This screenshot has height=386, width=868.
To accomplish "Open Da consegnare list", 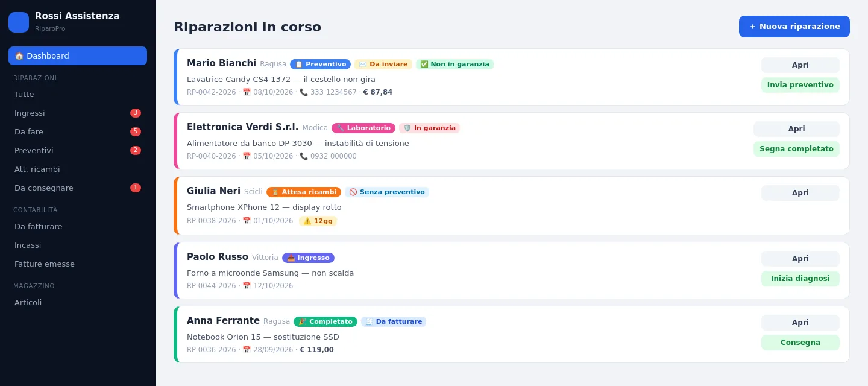I will point(78,188).
